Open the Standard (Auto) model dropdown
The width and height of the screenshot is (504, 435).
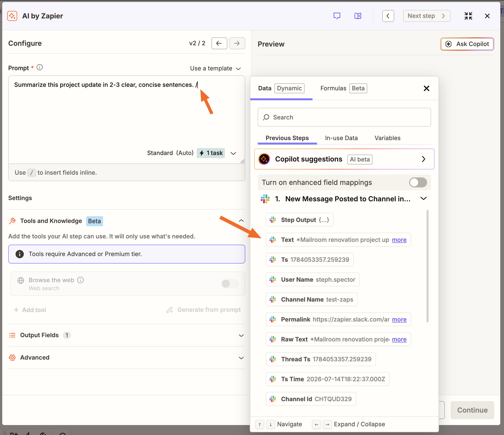coord(191,153)
